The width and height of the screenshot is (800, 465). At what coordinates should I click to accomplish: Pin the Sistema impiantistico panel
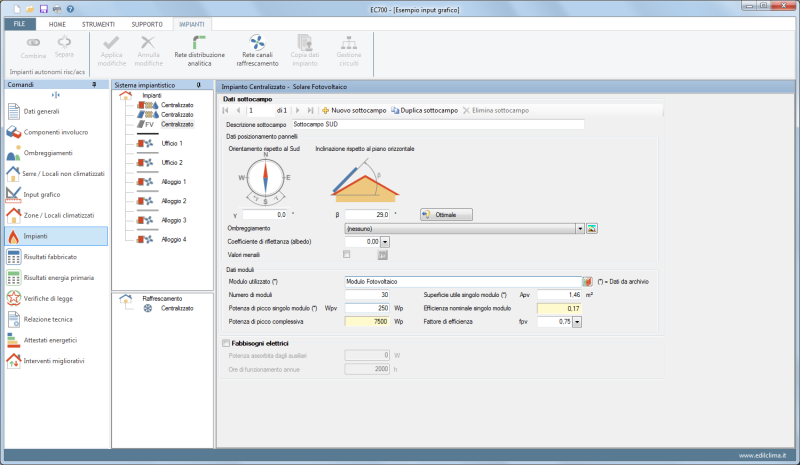pyautogui.click(x=198, y=85)
